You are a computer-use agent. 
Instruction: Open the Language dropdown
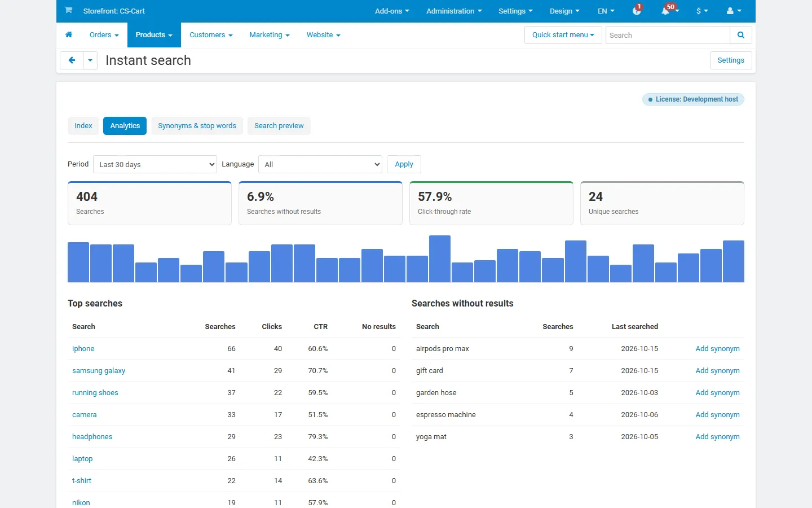(x=320, y=164)
